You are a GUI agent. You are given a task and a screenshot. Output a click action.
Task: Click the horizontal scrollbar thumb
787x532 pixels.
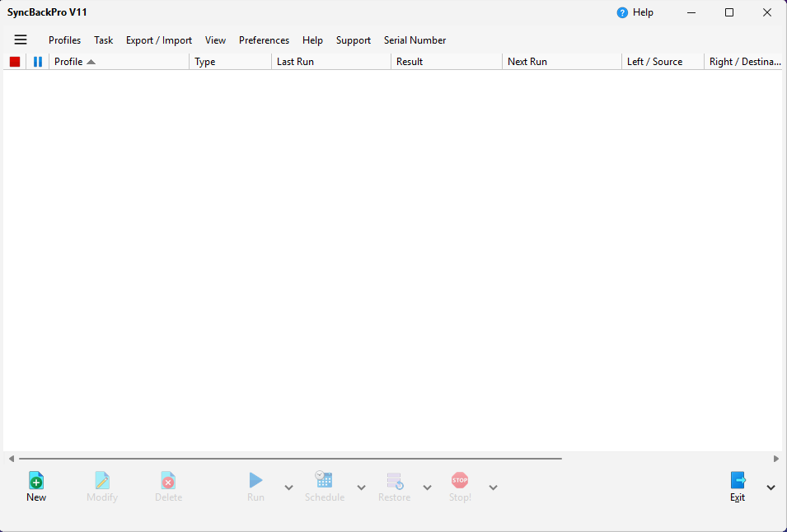[290, 458]
